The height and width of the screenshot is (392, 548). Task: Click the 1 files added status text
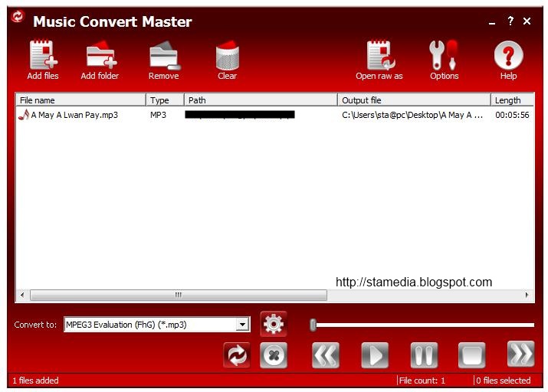[36, 380]
